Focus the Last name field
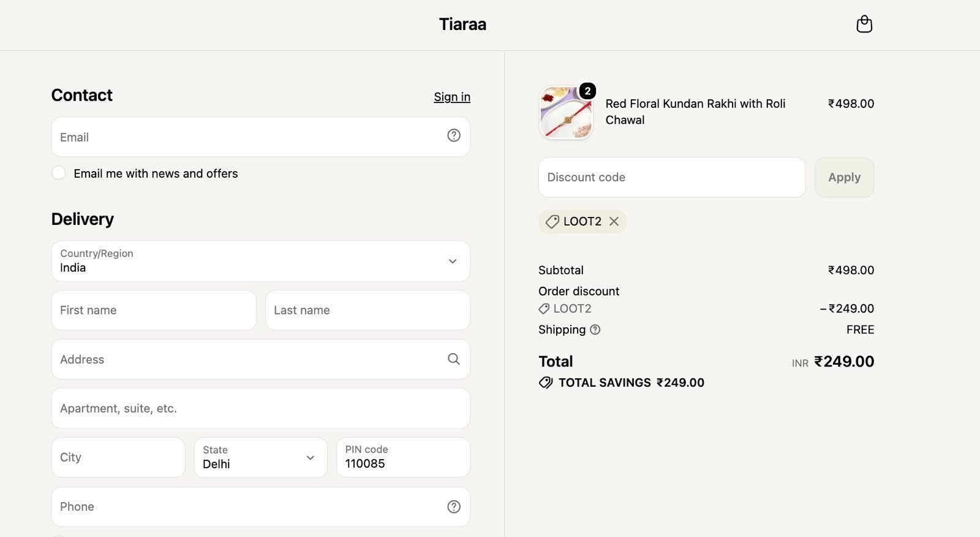Screen dimensions: 980x537 pos(367,310)
